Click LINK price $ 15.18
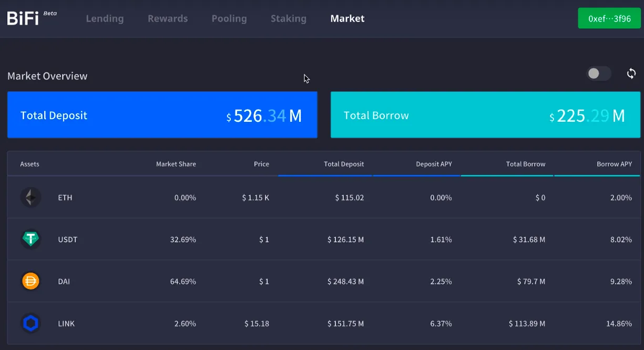The width and height of the screenshot is (644, 350). (x=257, y=324)
